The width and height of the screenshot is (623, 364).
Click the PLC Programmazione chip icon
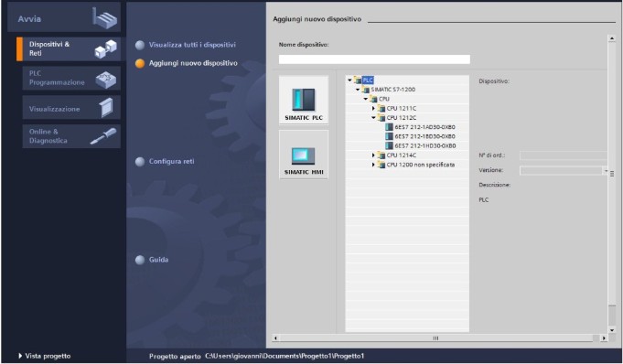106,80
